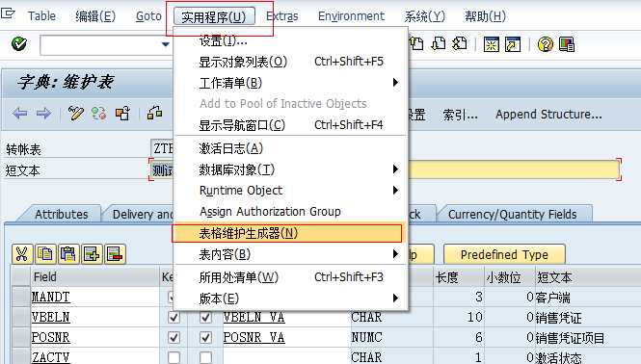Screen dimensions: 641x364
Task: Open the Goto menu
Action: pos(148,16)
